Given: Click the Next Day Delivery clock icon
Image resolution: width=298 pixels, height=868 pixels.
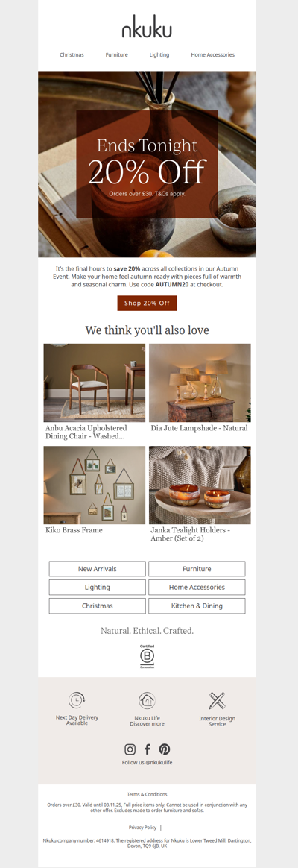Looking at the screenshot, I should point(77,700).
